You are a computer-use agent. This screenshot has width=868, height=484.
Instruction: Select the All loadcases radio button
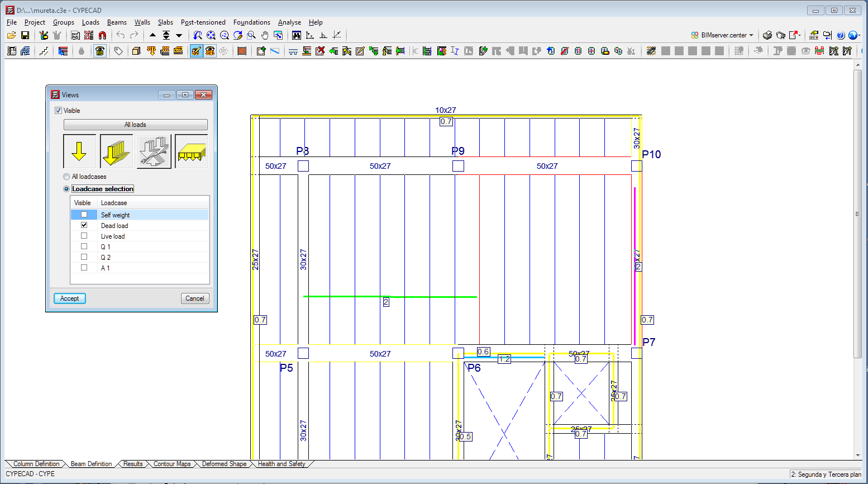click(67, 176)
